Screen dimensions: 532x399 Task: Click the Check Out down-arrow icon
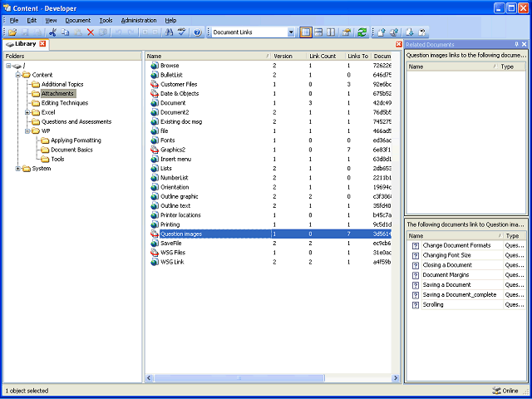tap(410, 32)
